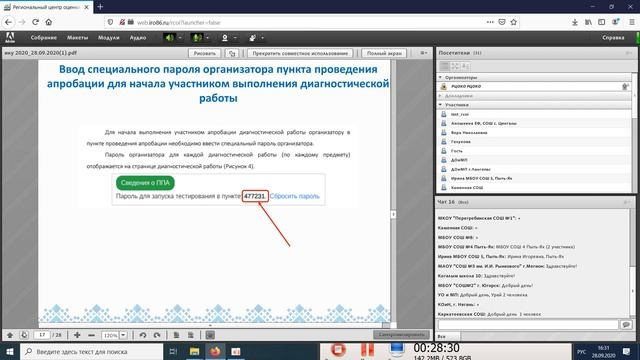Open the share pod options menu icon

423,53
